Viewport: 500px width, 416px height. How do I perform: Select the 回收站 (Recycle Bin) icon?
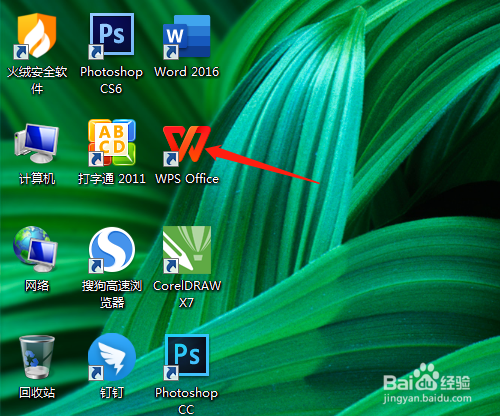tap(37, 357)
